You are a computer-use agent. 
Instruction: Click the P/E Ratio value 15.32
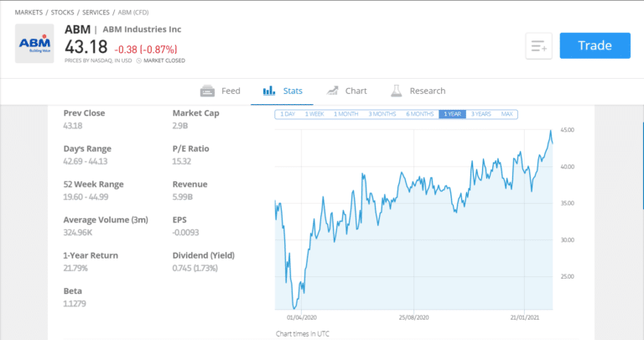click(x=181, y=161)
